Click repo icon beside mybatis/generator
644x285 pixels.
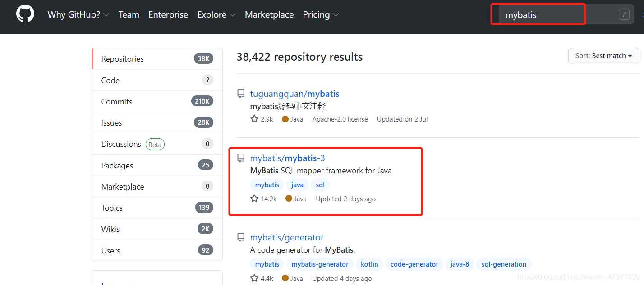[x=241, y=237]
